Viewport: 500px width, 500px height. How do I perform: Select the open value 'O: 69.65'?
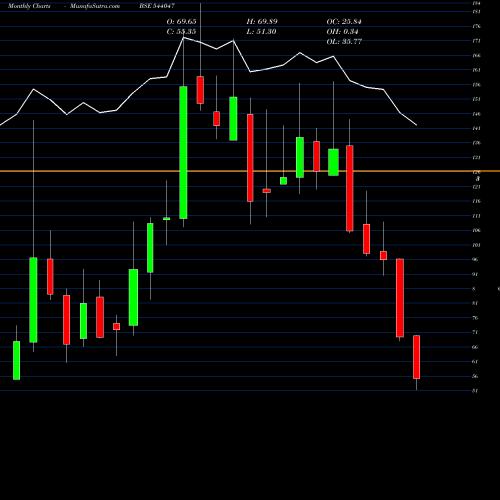(x=181, y=22)
